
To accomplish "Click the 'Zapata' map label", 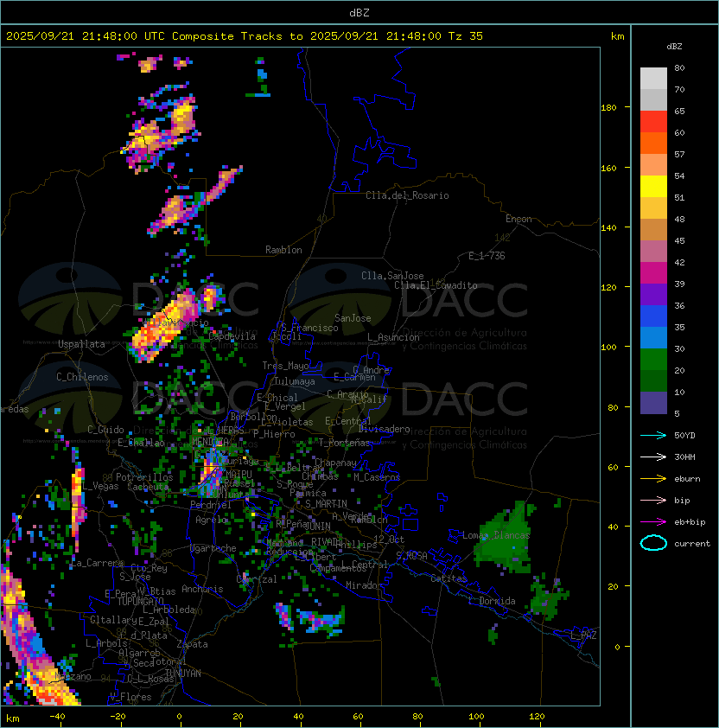I will (192, 644).
